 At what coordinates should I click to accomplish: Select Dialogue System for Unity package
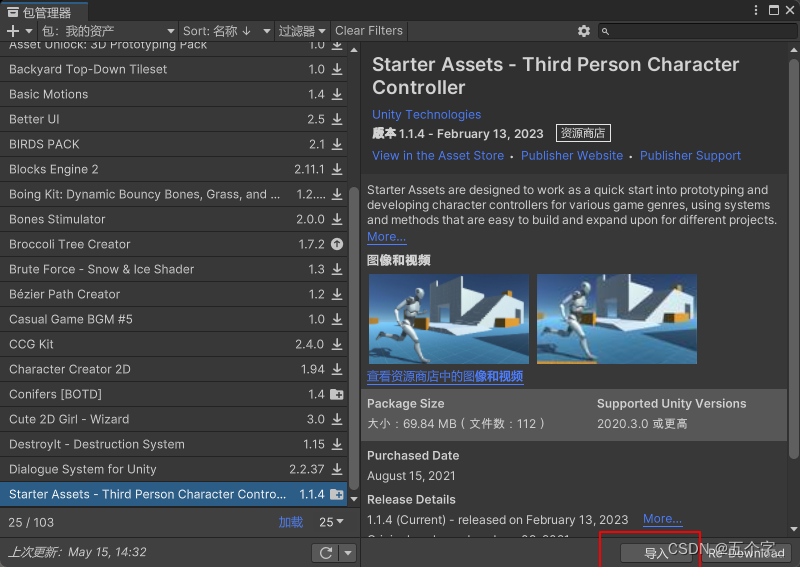[173, 469]
